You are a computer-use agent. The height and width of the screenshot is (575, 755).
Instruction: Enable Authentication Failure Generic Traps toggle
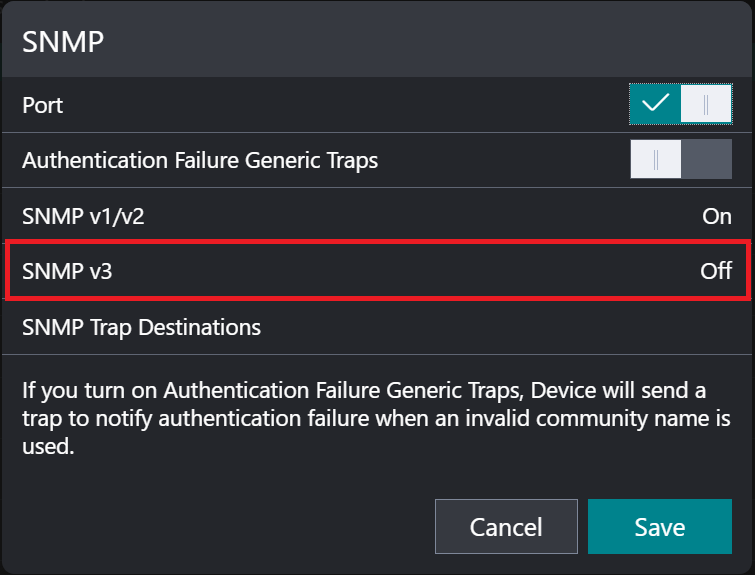[x=680, y=160]
